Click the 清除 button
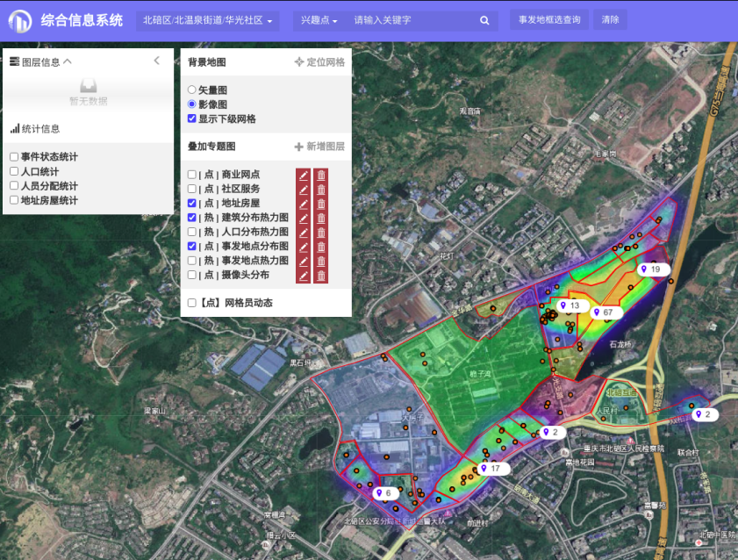The height and width of the screenshot is (560, 738). click(x=611, y=20)
